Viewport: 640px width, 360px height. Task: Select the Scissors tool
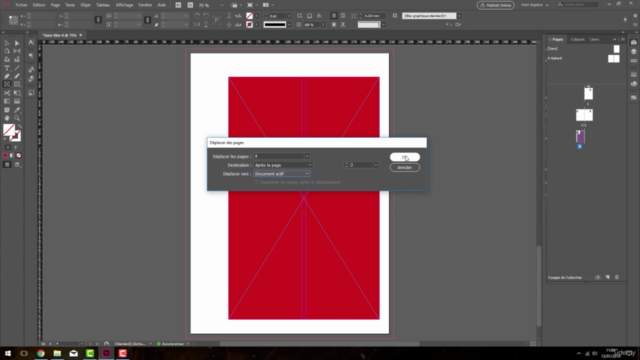7,93
